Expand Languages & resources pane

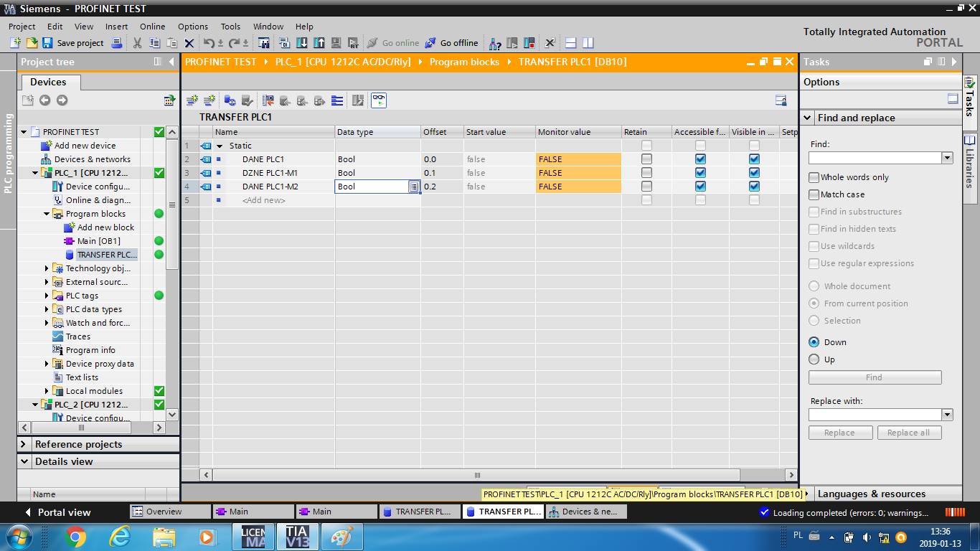(808, 494)
